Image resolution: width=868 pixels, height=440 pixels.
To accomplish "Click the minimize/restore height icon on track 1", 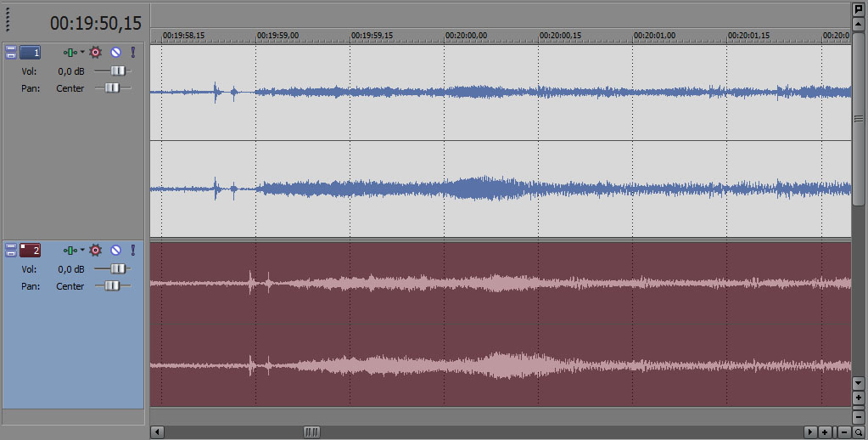I will [x=10, y=53].
